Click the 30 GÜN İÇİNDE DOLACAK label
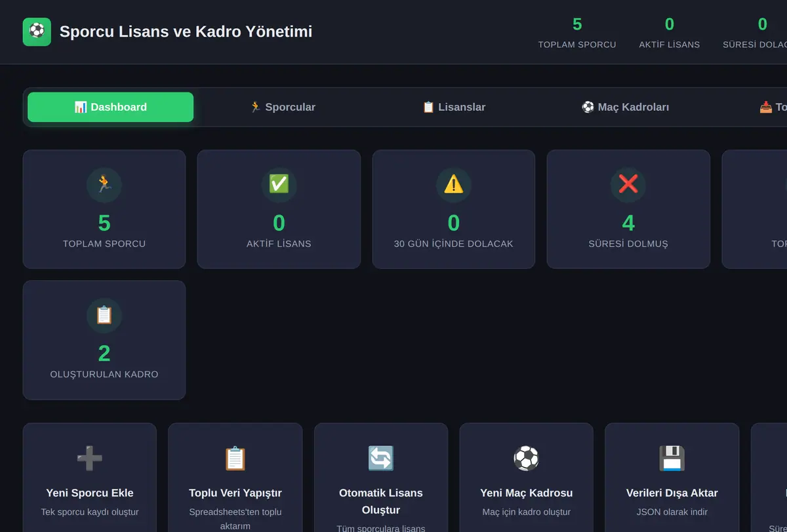The width and height of the screenshot is (787, 532). click(454, 244)
